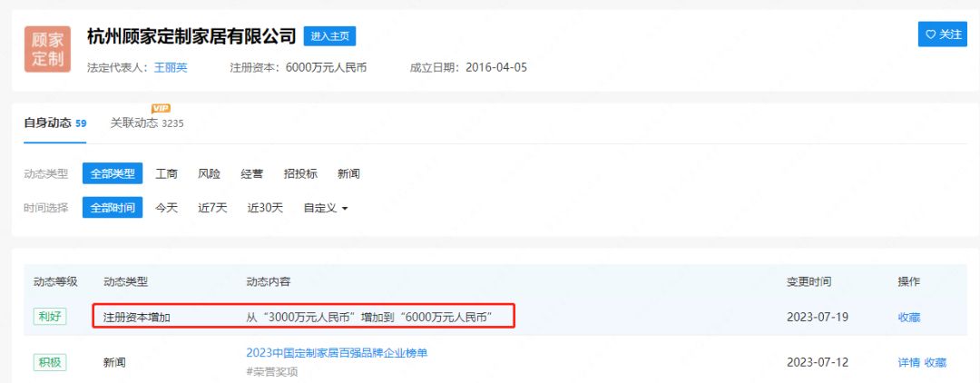980x383 pixels.
Task: Filter dynamics by 经营 type
Action: (x=252, y=173)
